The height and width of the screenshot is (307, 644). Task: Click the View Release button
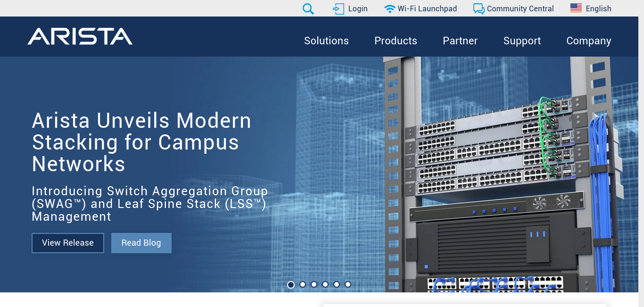pos(68,243)
